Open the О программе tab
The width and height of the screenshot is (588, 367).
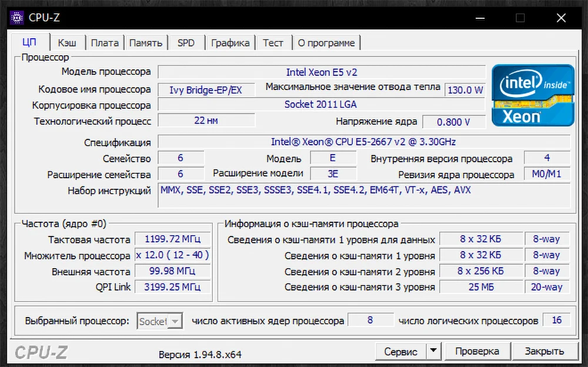[x=327, y=42]
